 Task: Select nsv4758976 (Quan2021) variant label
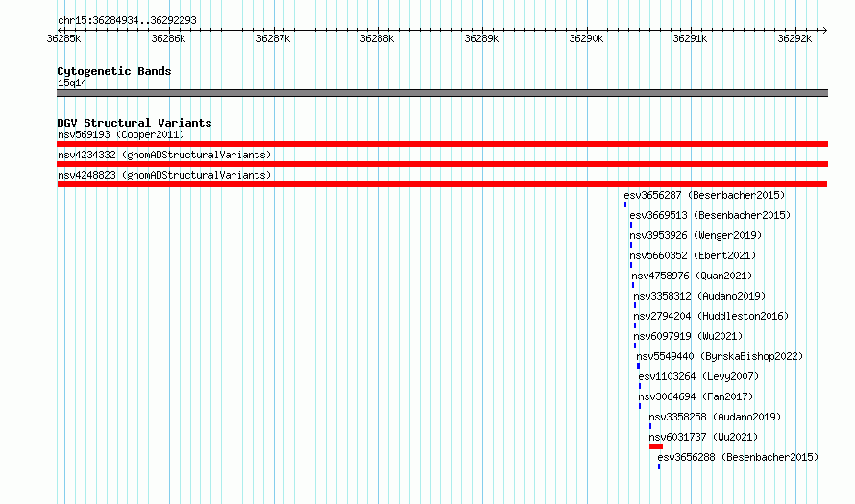(x=692, y=276)
